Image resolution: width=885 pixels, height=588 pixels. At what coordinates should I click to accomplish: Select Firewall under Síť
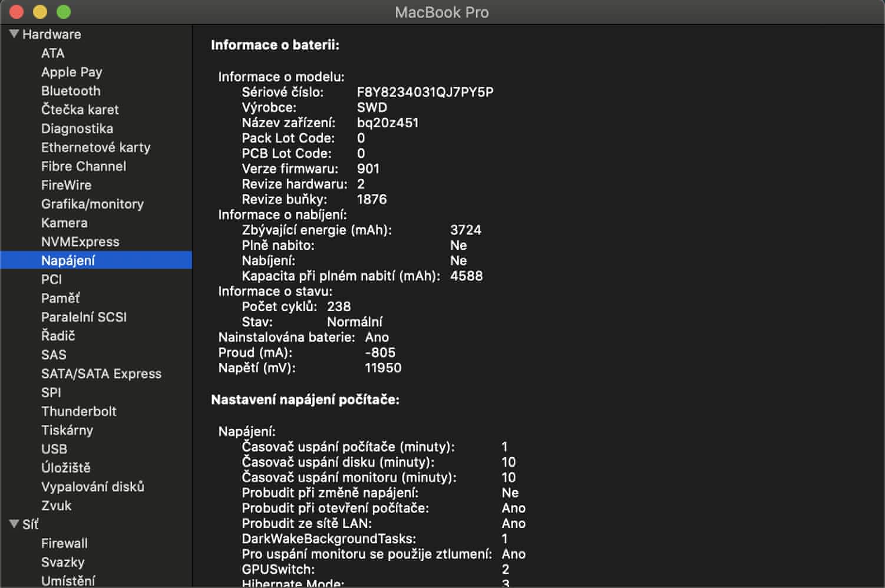click(64, 543)
